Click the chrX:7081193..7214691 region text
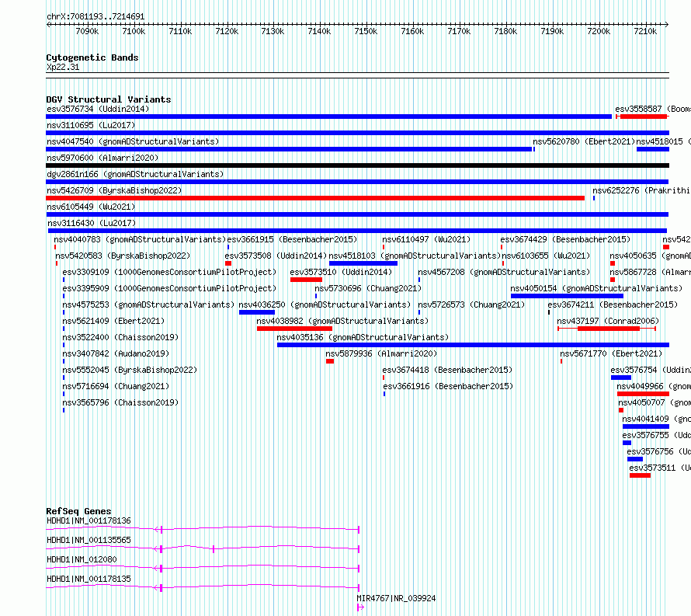 click(x=95, y=17)
